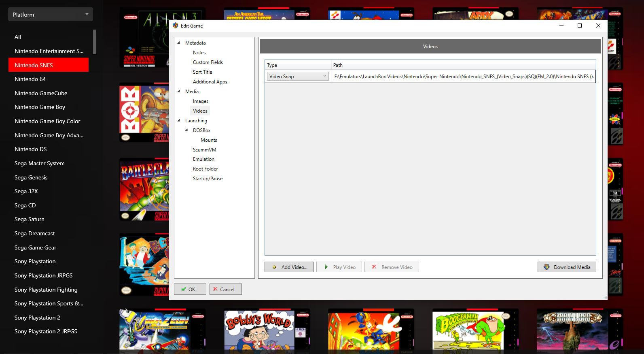Click the video Path field
The image size is (644, 354).
tap(464, 76)
